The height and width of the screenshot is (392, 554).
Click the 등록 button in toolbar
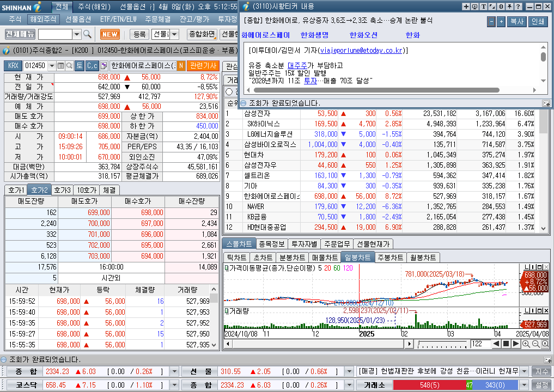tap(139, 34)
